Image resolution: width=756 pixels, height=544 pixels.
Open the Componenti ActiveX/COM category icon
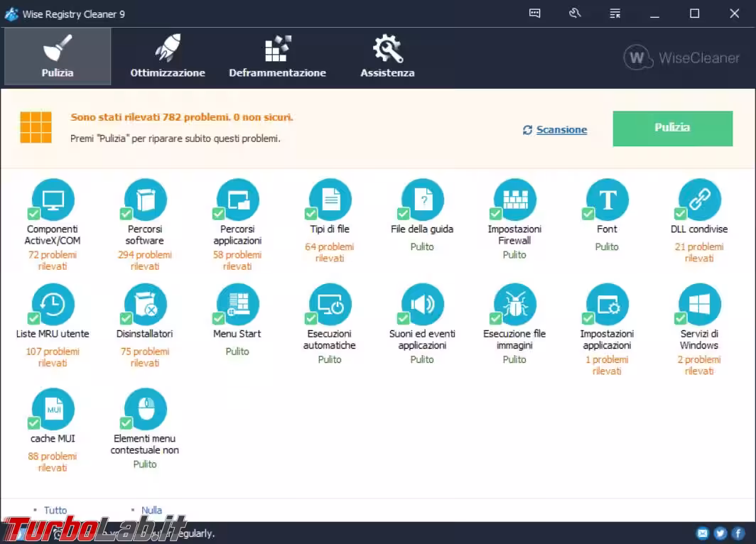coord(54,200)
